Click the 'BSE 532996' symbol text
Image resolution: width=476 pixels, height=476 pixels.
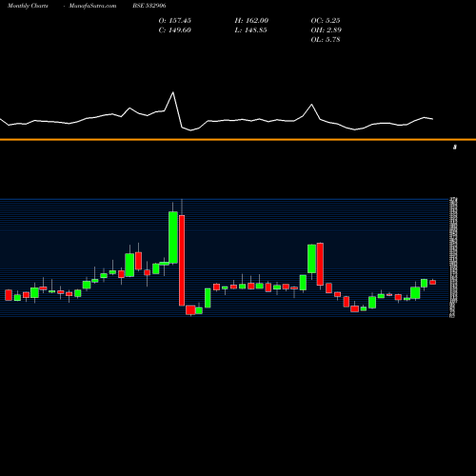coord(149,6)
